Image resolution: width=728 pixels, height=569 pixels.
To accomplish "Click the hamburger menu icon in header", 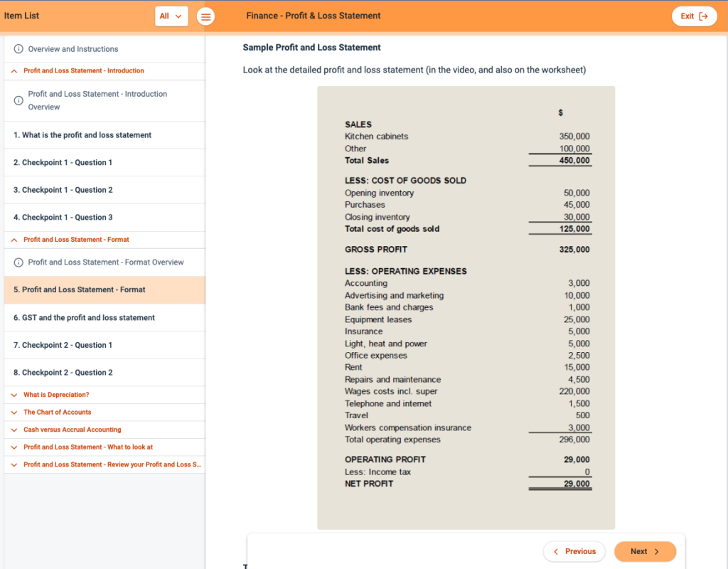I will pos(205,17).
